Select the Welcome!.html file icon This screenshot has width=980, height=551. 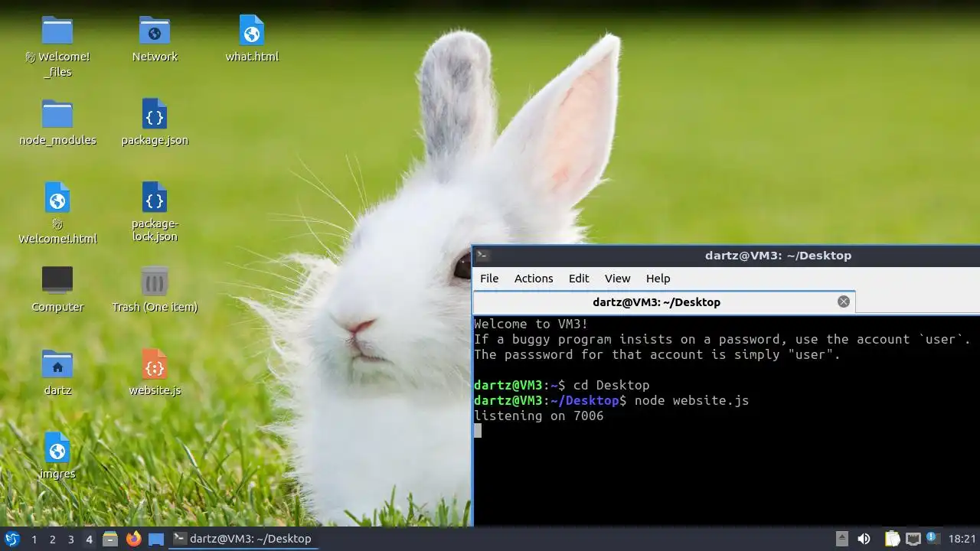[57, 197]
